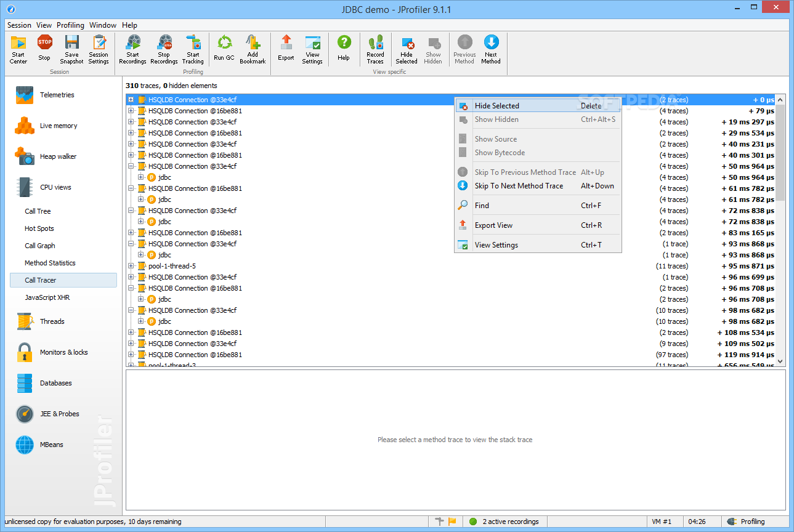Image resolution: width=794 pixels, height=532 pixels.
Task: Click the scrollbar down arrow in trace list
Action: point(780,361)
